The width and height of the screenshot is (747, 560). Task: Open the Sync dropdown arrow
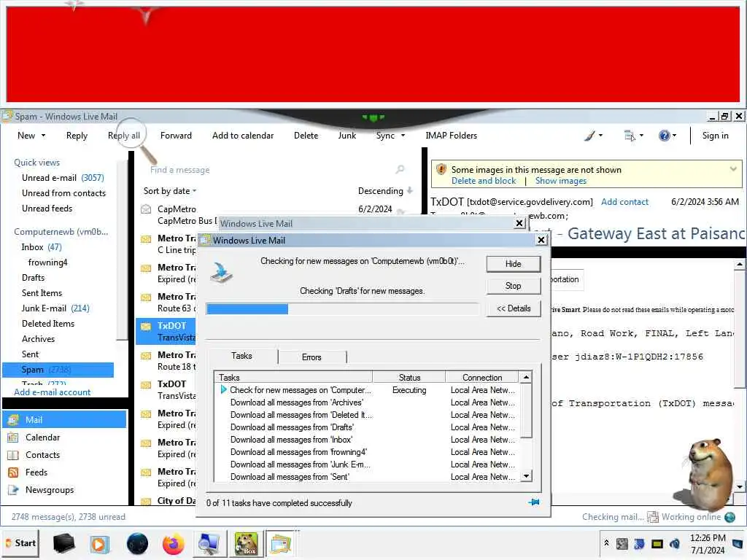click(403, 136)
